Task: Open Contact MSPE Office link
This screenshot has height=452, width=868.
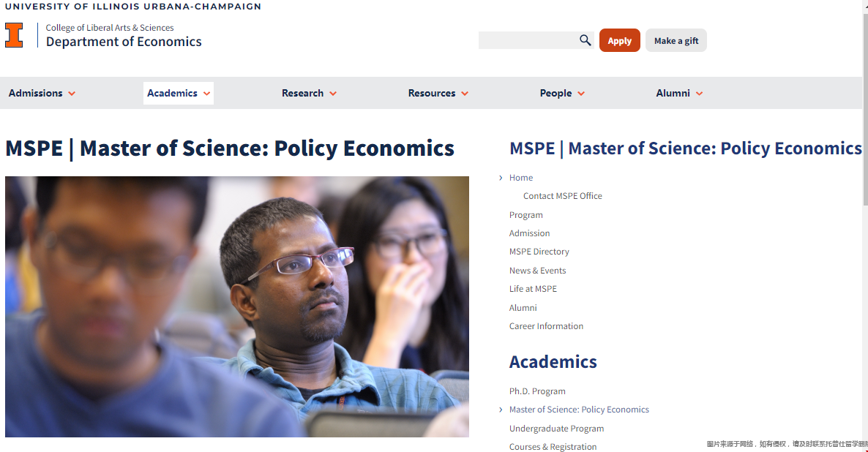Action: (562, 196)
